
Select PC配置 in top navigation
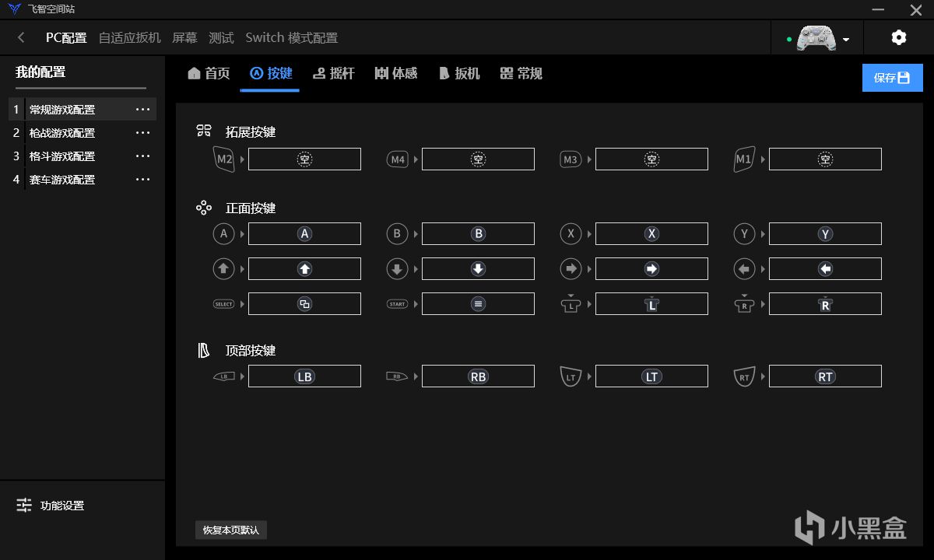coord(66,37)
